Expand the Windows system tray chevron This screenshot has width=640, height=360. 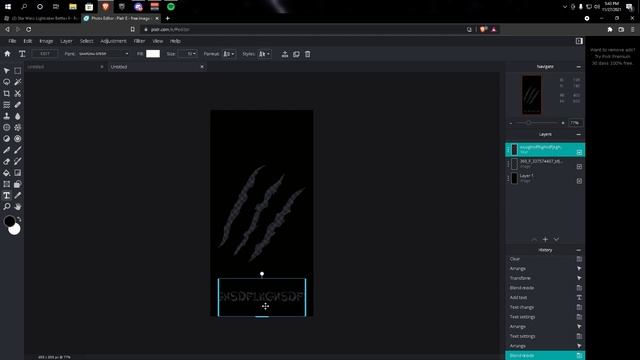point(565,7)
